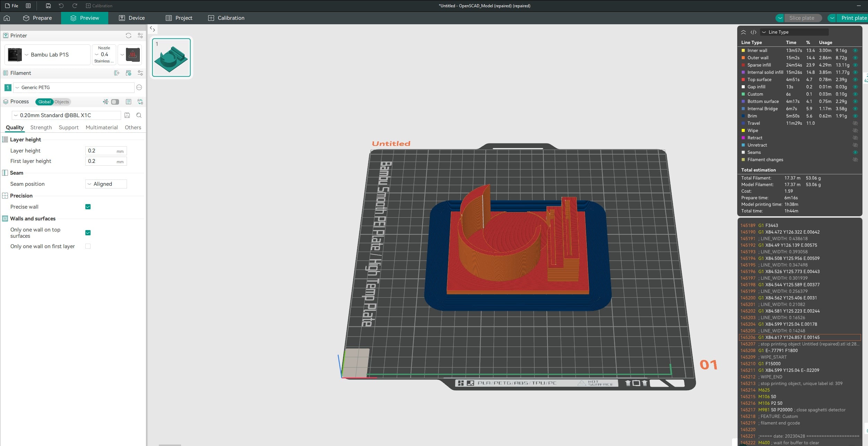Click the process A/B swap icon
The width and height of the screenshot is (868, 446).
140,102
